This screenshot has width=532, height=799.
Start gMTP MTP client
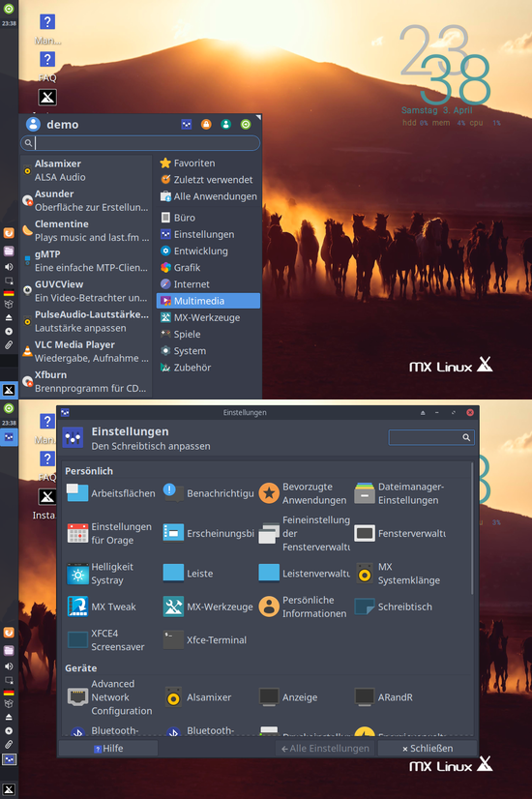(86, 260)
